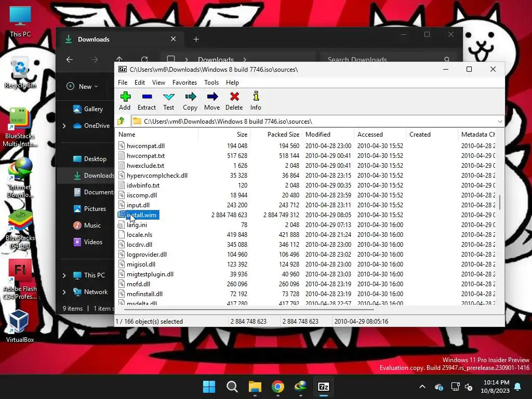532x399 pixels.
Task: Click the Add toolbar icon in 7-Zip
Action: 125,101
